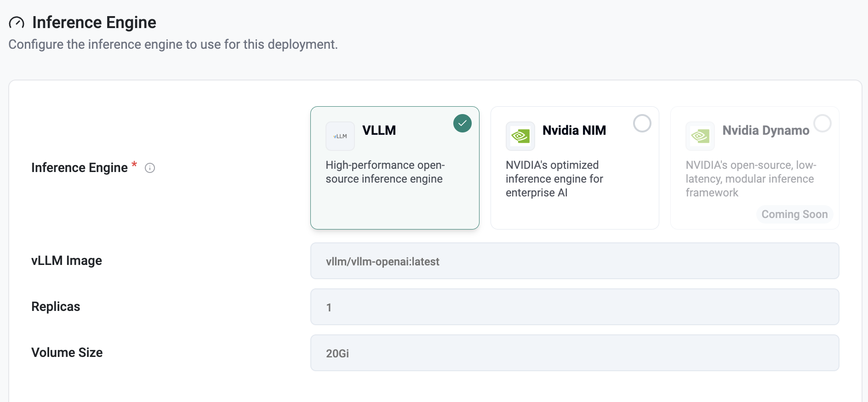Click the green checkmark on the VLLM card
The height and width of the screenshot is (402, 868).
pyautogui.click(x=462, y=123)
